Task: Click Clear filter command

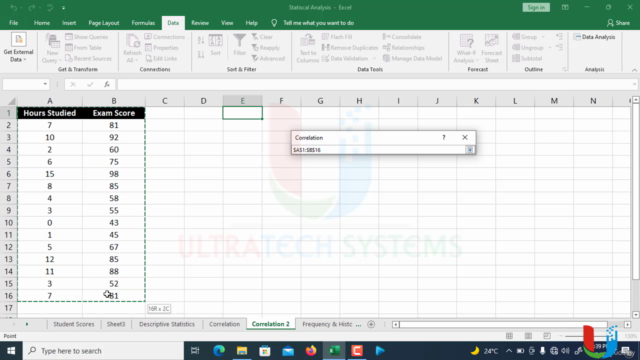Action: [262, 37]
